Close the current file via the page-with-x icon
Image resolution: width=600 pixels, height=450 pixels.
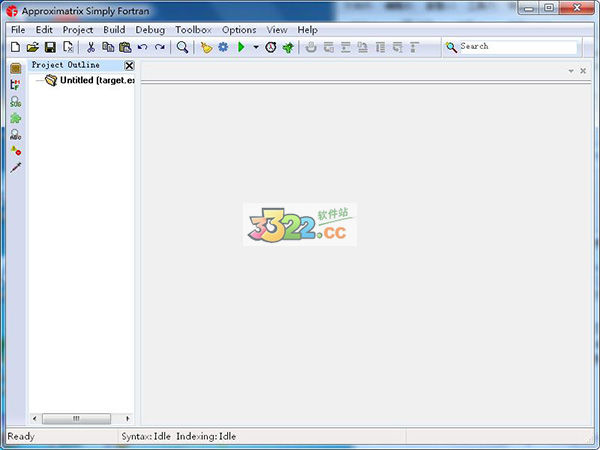coord(68,47)
